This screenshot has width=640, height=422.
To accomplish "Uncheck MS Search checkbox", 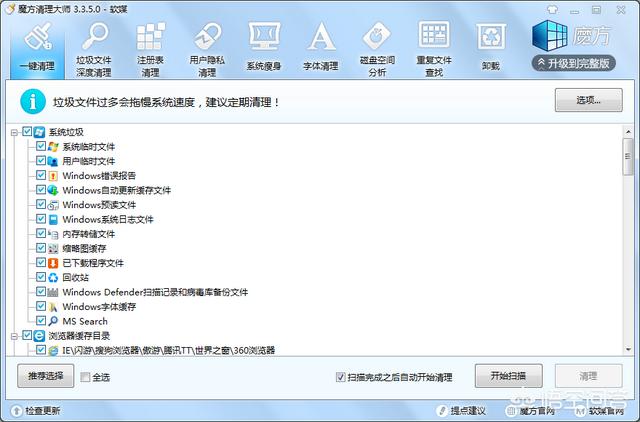I will point(40,320).
